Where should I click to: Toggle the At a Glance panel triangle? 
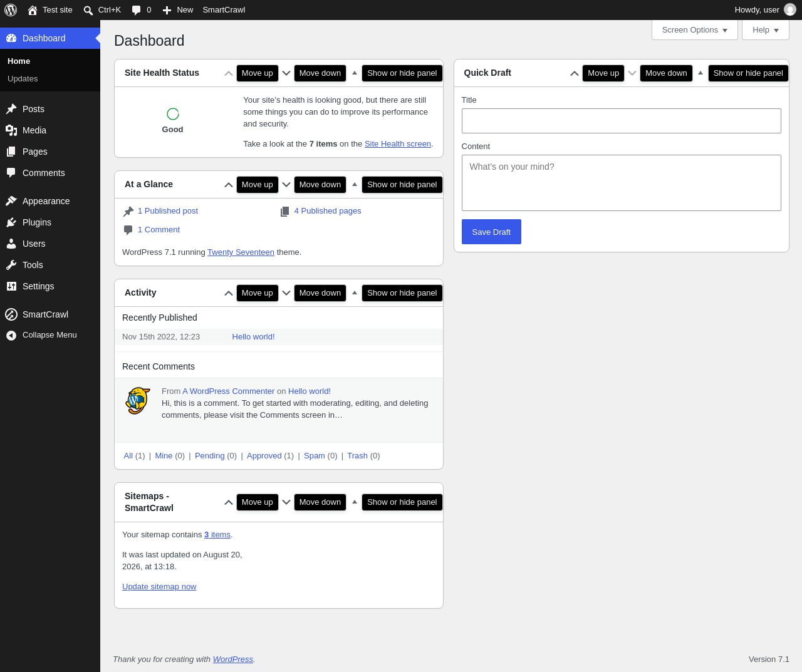coord(355,185)
